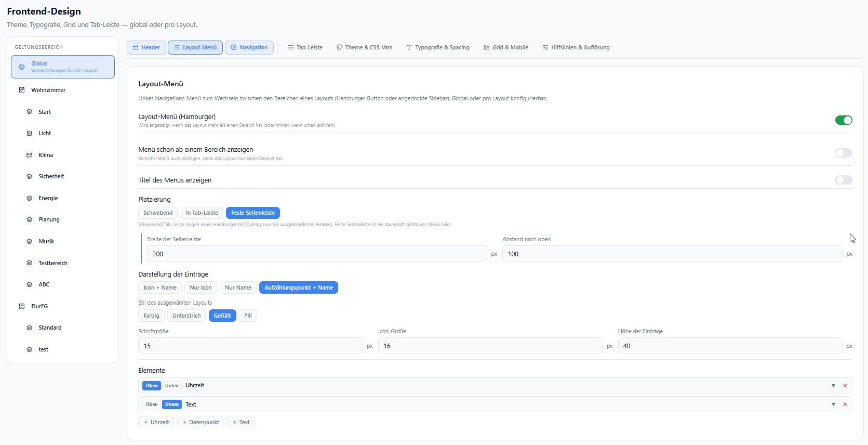
Task: Click the globe icon beside Global
Action: pos(22,67)
